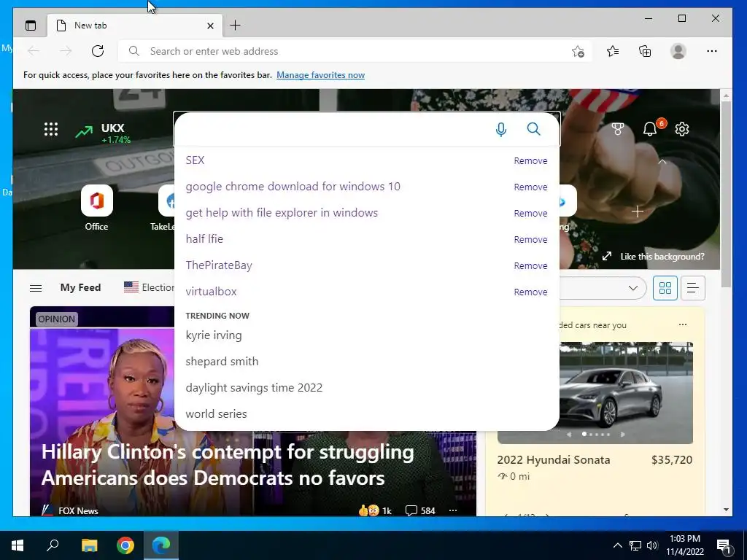Add this page to favorites (star plus)
This screenshot has width=747, height=560.
click(x=578, y=52)
